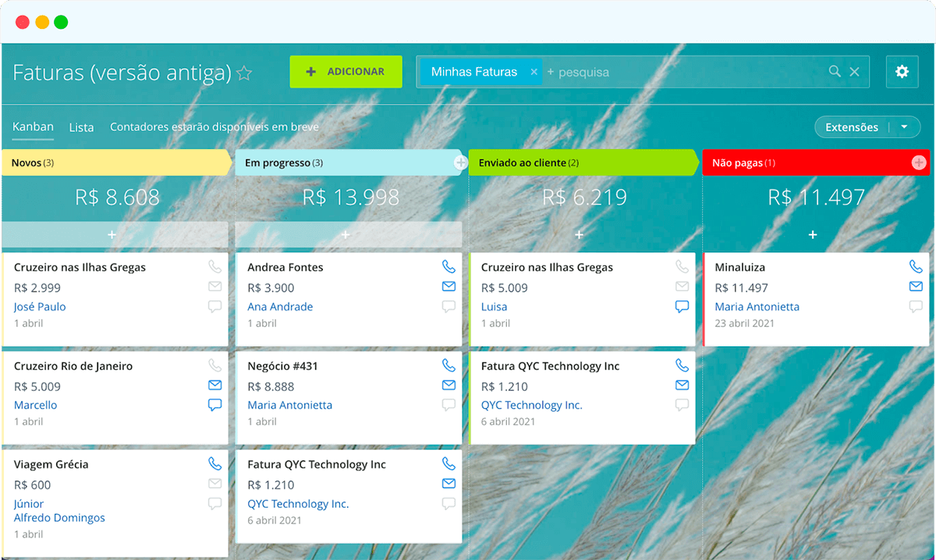
Task: Click plus icon on Não pagas stage header
Action: pos(919,162)
